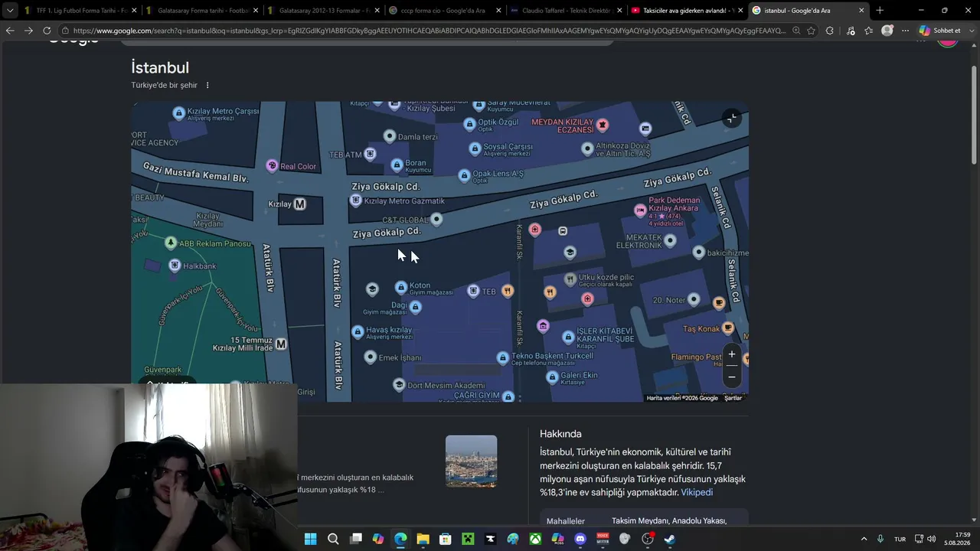Screen dimensions: 980x551
Task: Click the C&T GLOBAL map pin
Action: [x=436, y=220]
